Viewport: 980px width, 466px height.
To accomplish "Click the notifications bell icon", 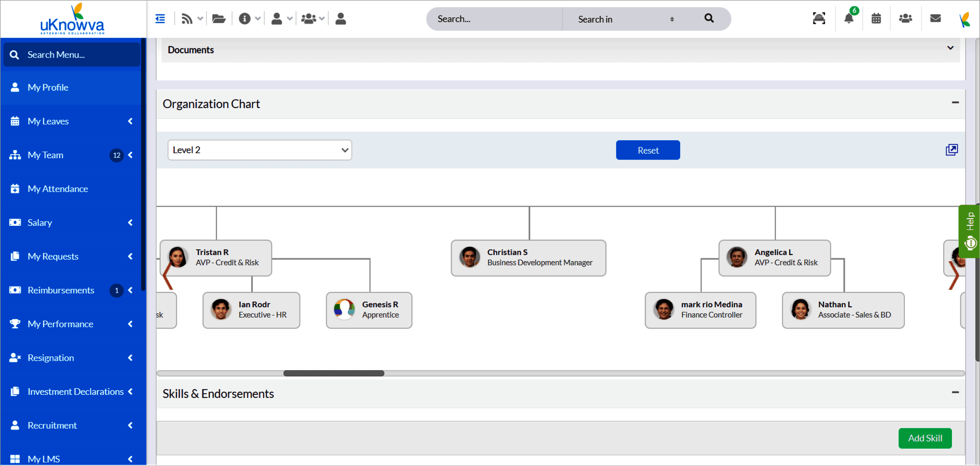I will coord(848,18).
